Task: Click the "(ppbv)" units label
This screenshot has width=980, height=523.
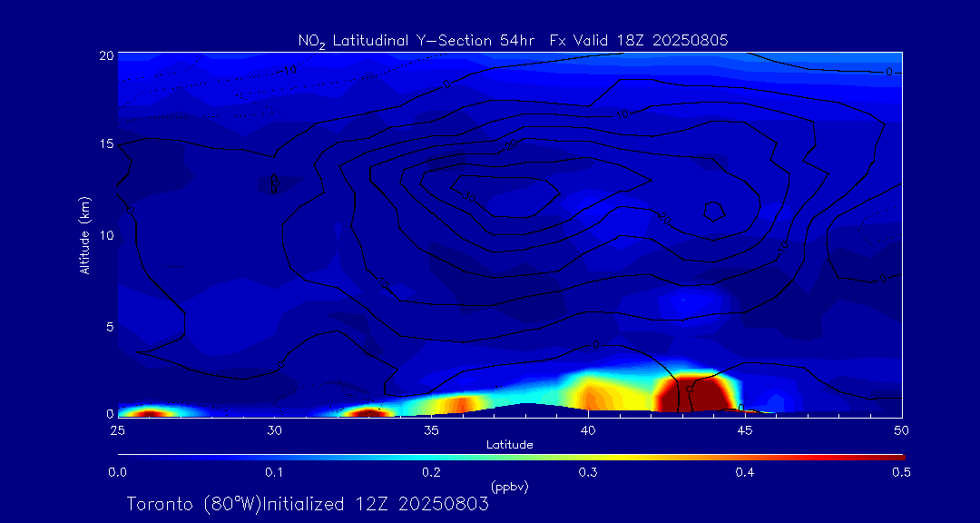Action: pyautogui.click(x=510, y=486)
